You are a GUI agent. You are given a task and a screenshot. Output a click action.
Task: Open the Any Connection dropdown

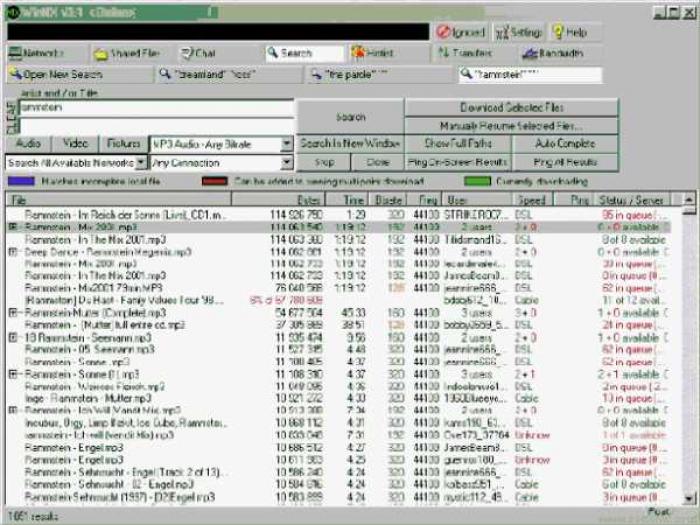point(287,162)
